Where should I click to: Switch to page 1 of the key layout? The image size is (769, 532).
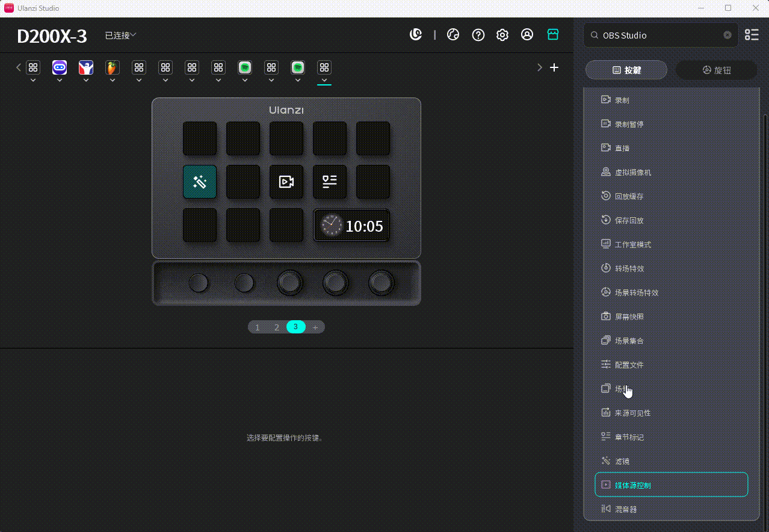click(257, 327)
